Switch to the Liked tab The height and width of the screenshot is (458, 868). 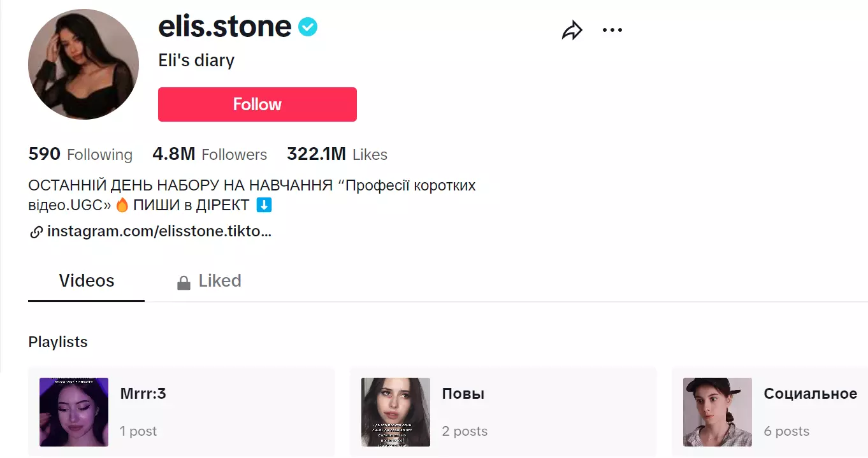click(219, 281)
